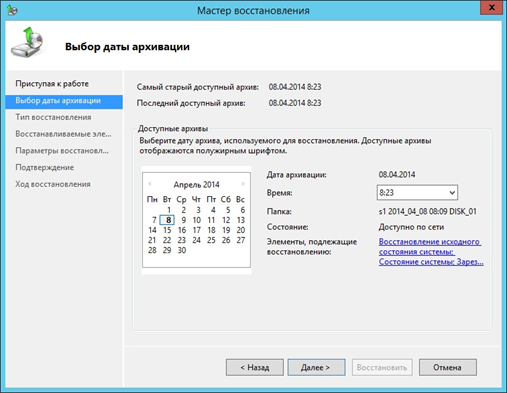
Task: Open Восстановление исходного состояния системы link
Action: [x=430, y=247]
